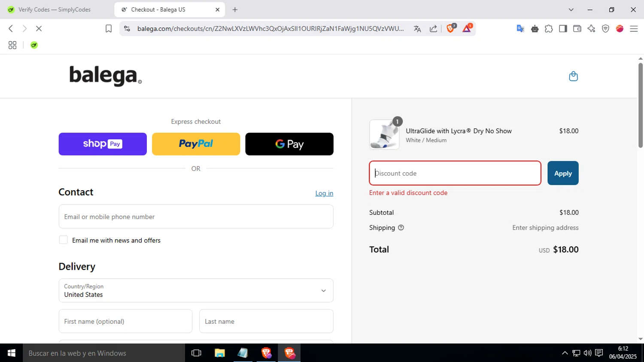Viewport: 644px width, 362px height.
Task: Open File Explorer from taskbar
Action: [x=220, y=353]
